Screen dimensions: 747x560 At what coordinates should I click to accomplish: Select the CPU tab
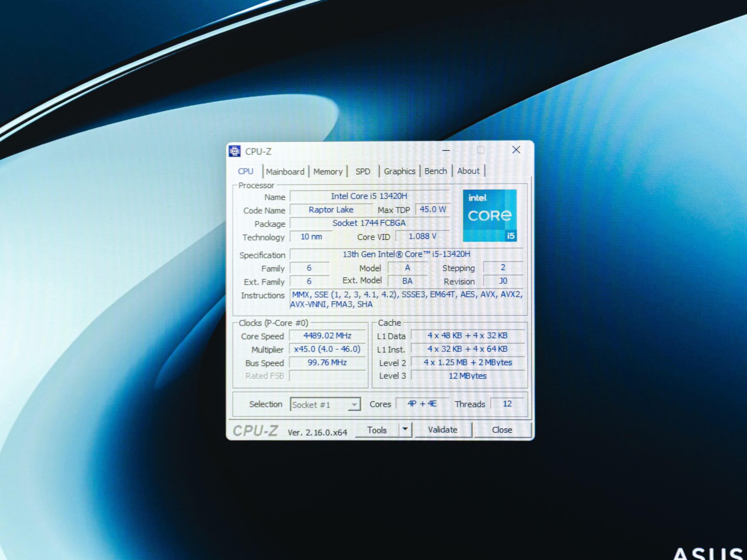point(245,171)
